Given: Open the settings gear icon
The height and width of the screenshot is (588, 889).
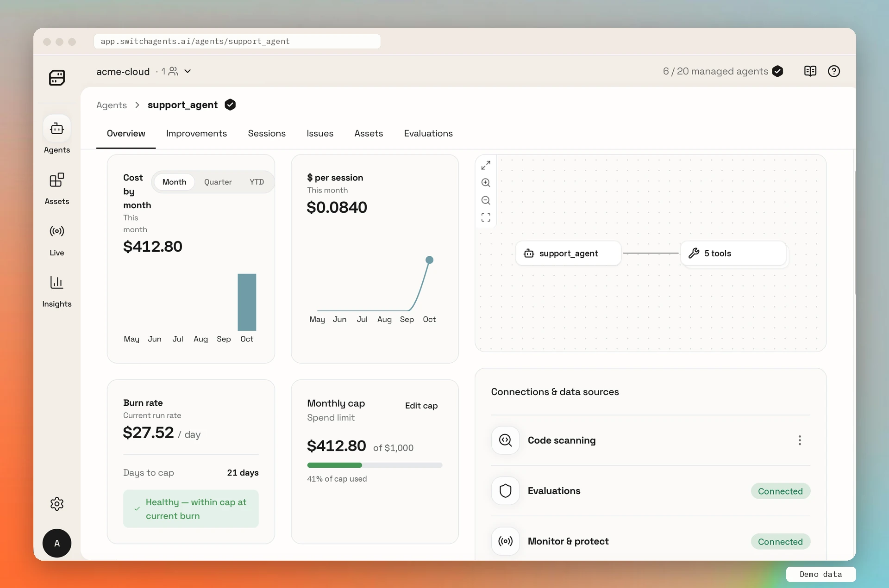Looking at the screenshot, I should click(57, 504).
